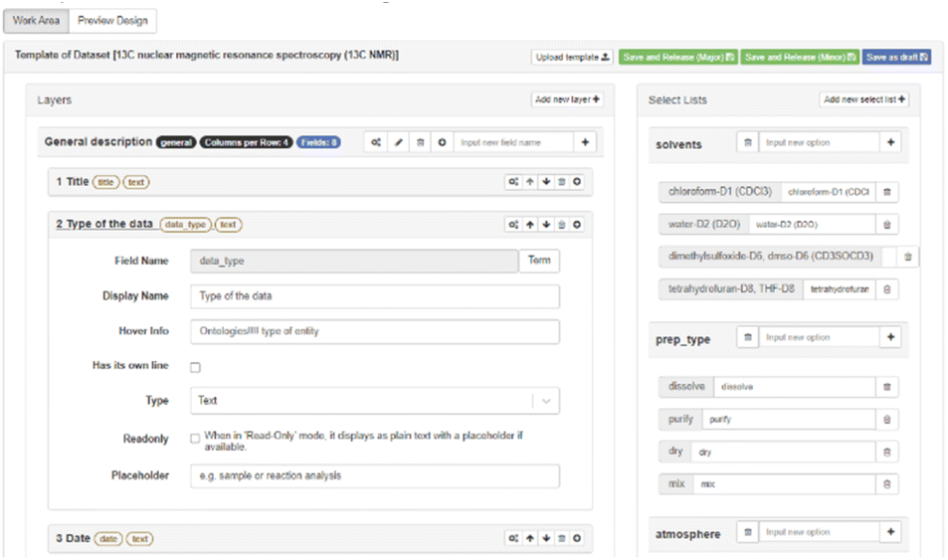Open settings for General description layer
Screen dimensions: 948x560
click(376, 142)
